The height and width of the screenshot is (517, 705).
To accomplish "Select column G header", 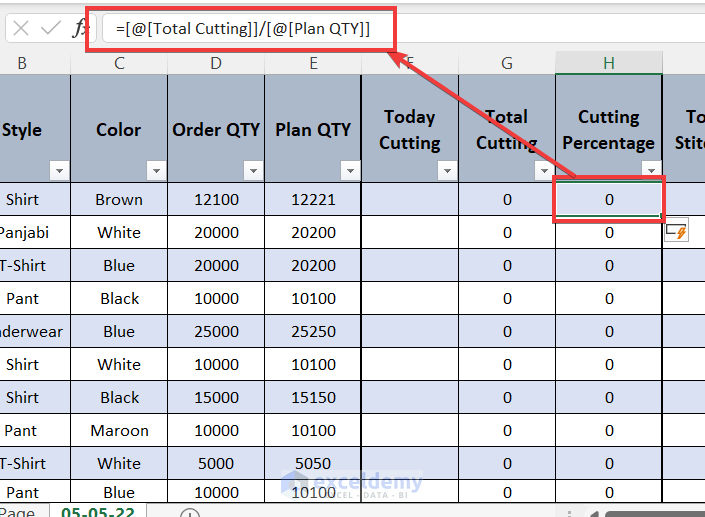I will tap(507, 63).
